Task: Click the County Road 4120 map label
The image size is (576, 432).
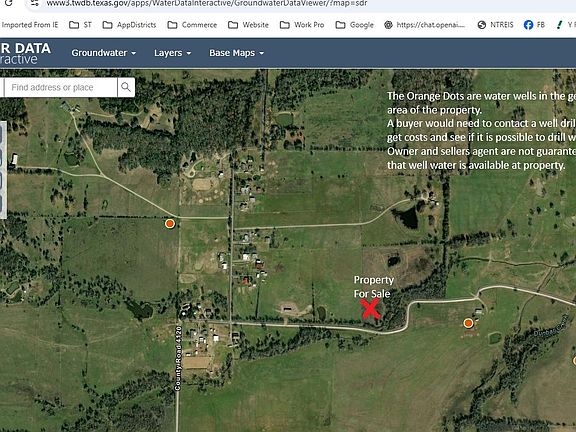Action: [178, 358]
